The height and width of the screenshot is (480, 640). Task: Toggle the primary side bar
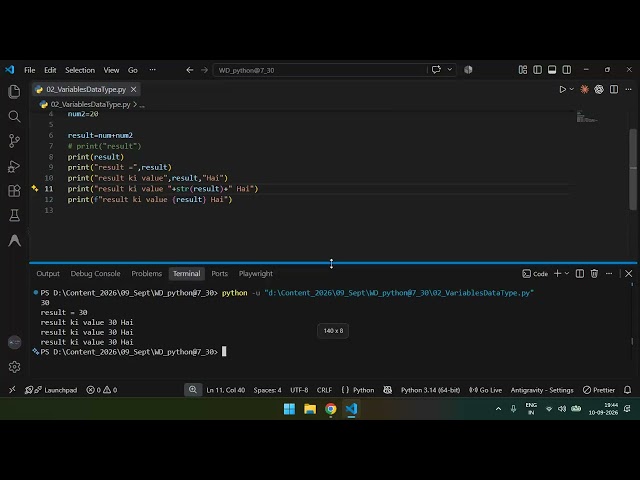pos(538,70)
